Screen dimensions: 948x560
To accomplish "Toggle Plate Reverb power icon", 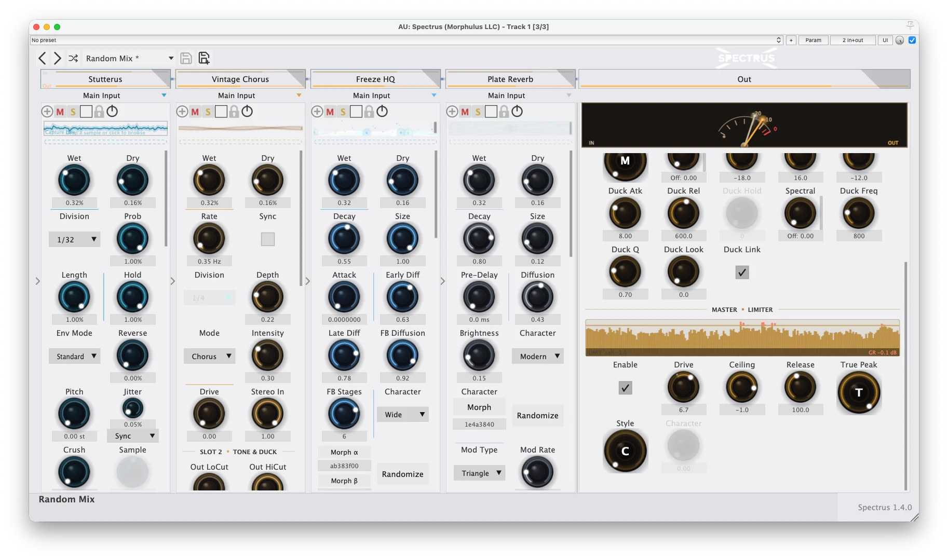I will coord(517,111).
